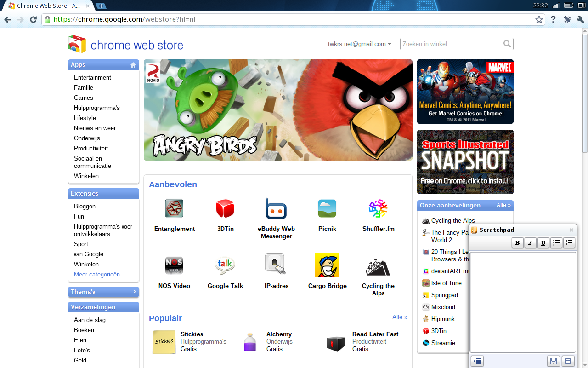Bookmark this page with the star icon
This screenshot has width=588, height=368.
tap(539, 19)
